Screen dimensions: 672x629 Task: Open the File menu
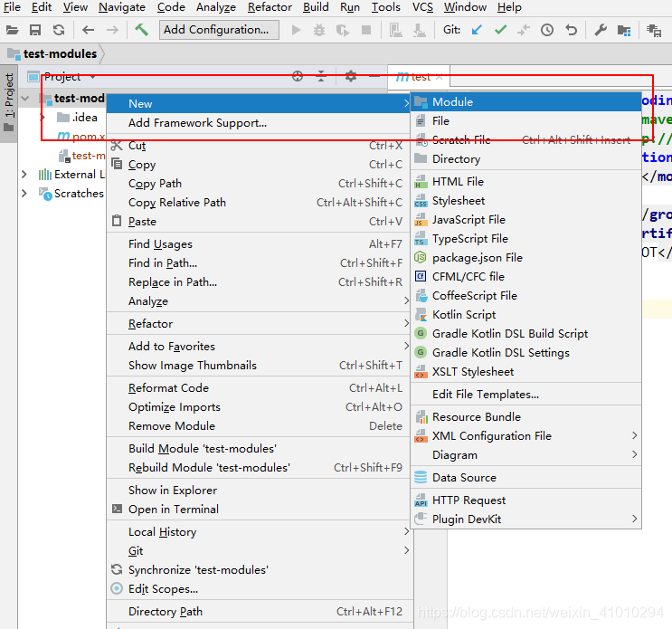[12, 7]
